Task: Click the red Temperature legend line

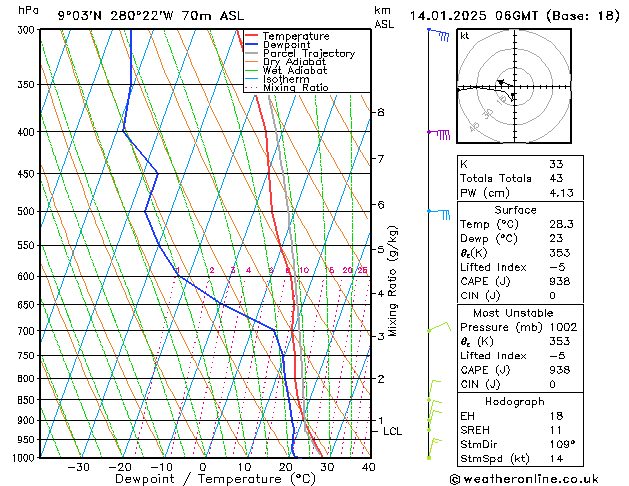Action: tap(251, 36)
